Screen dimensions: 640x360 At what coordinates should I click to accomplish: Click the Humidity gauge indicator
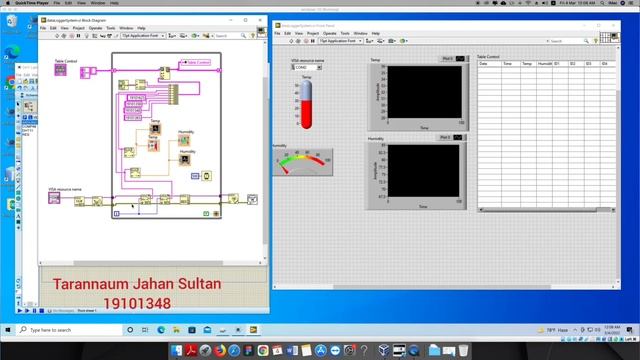pyautogui.click(x=303, y=162)
